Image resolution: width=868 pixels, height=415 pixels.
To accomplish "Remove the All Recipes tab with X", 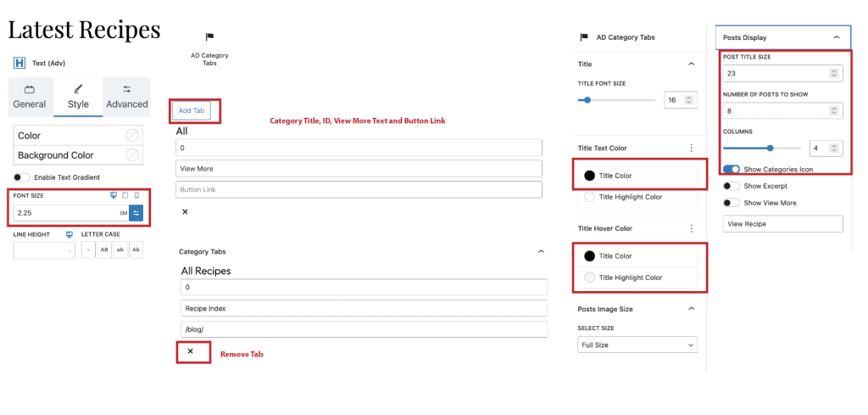I will click(191, 351).
